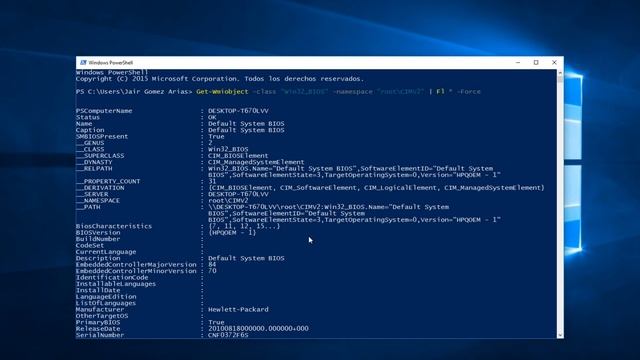Click the InstallableLanguages label
This screenshot has height=360, width=640.
tap(116, 284)
